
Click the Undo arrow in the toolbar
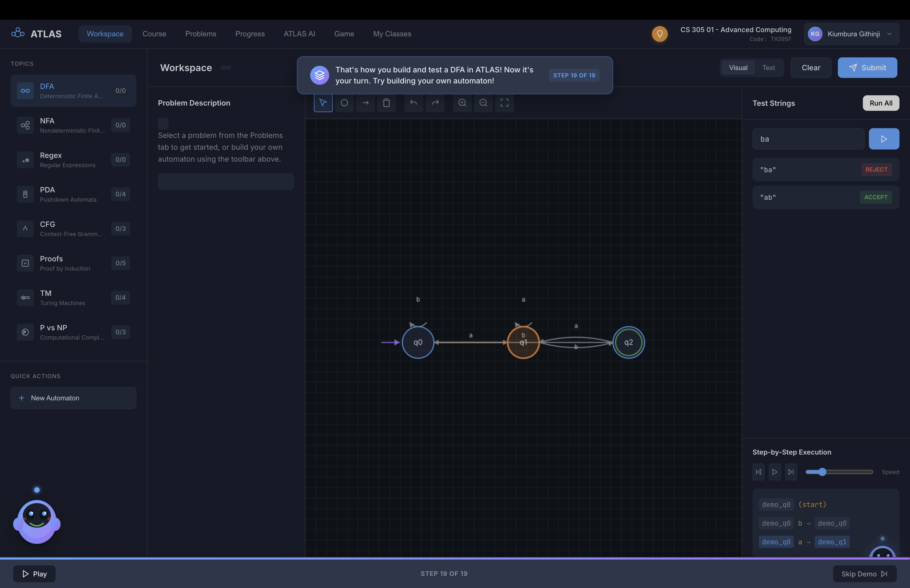coord(414,103)
